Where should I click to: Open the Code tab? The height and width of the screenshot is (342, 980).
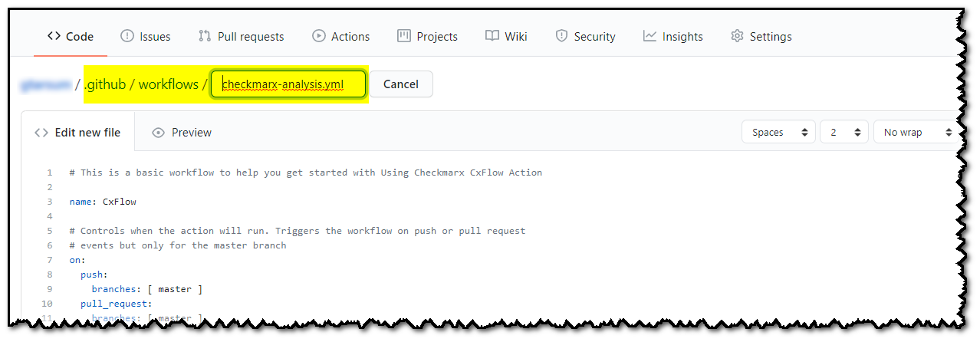[71, 36]
